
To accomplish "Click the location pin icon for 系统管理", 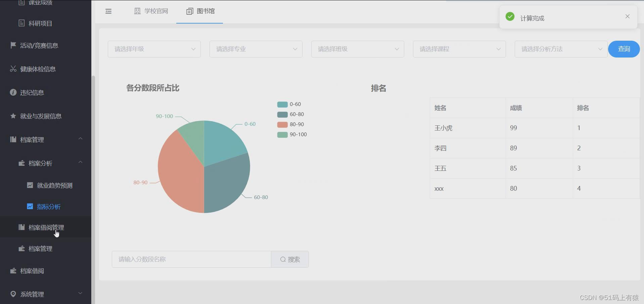I will point(13,294).
